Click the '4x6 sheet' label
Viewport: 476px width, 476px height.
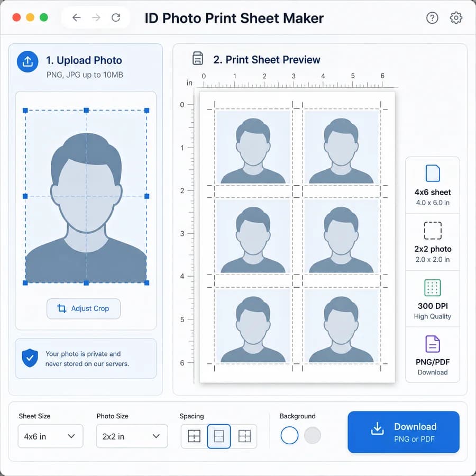[x=433, y=192]
